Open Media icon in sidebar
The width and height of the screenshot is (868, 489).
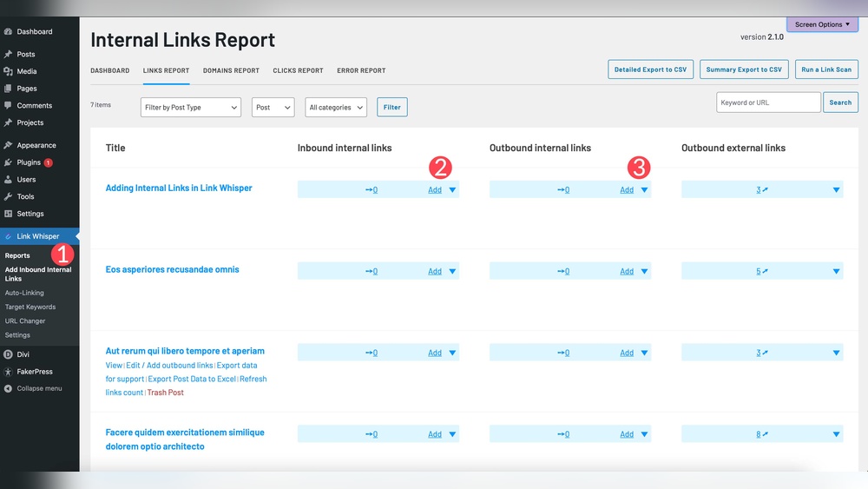point(8,71)
